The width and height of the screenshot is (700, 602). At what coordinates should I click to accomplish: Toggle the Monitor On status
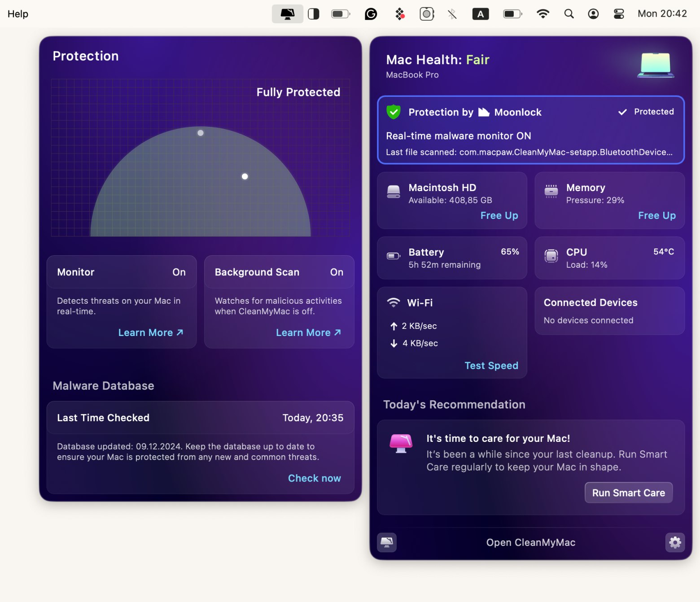pyautogui.click(x=179, y=272)
